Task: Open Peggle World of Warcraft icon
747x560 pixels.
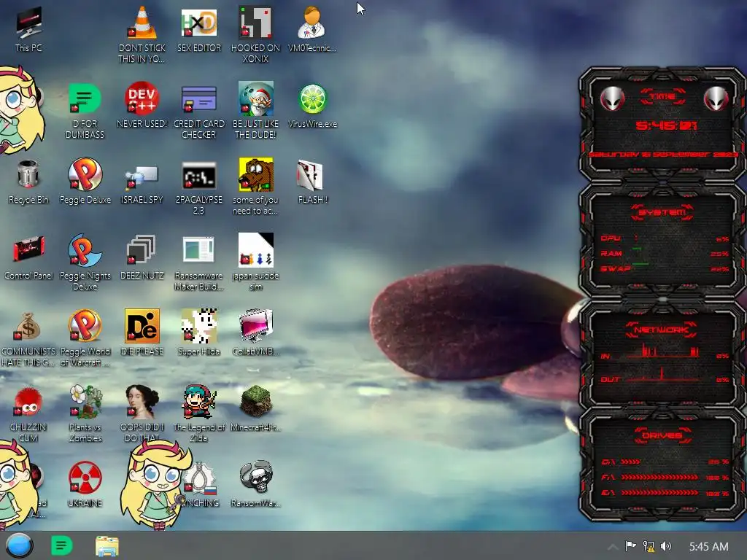Action: (x=85, y=338)
